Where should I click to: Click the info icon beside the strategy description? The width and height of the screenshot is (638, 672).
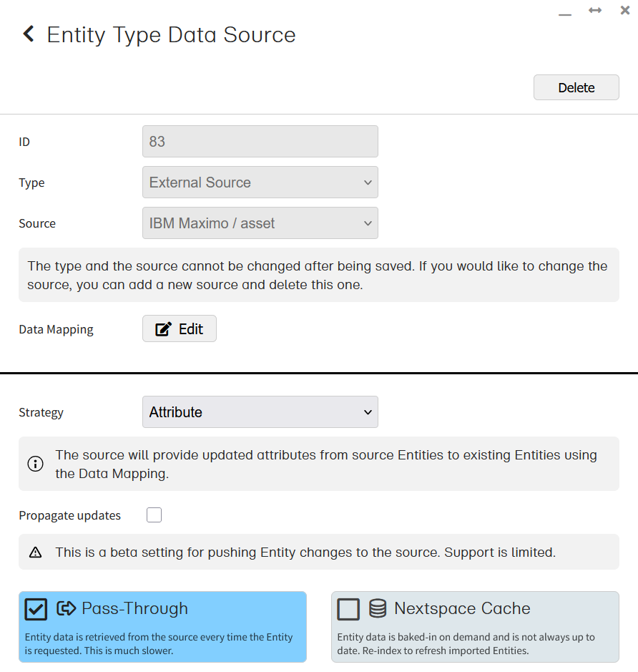(x=35, y=464)
